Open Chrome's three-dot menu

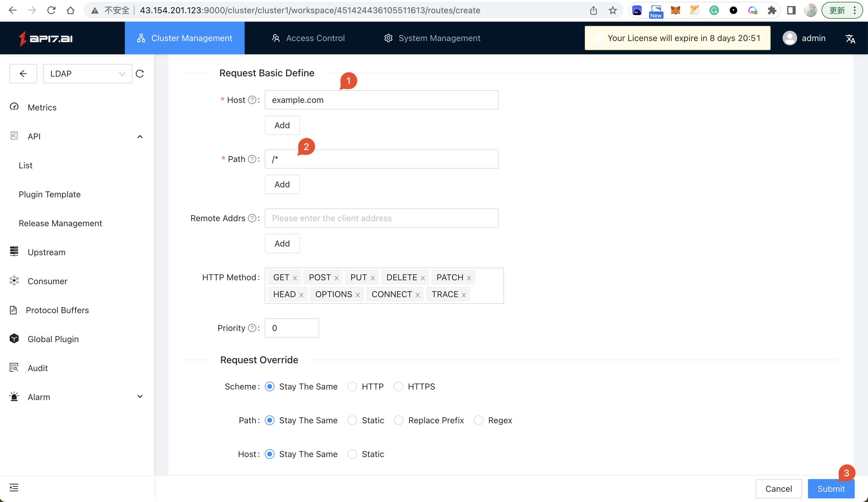pyautogui.click(x=855, y=10)
